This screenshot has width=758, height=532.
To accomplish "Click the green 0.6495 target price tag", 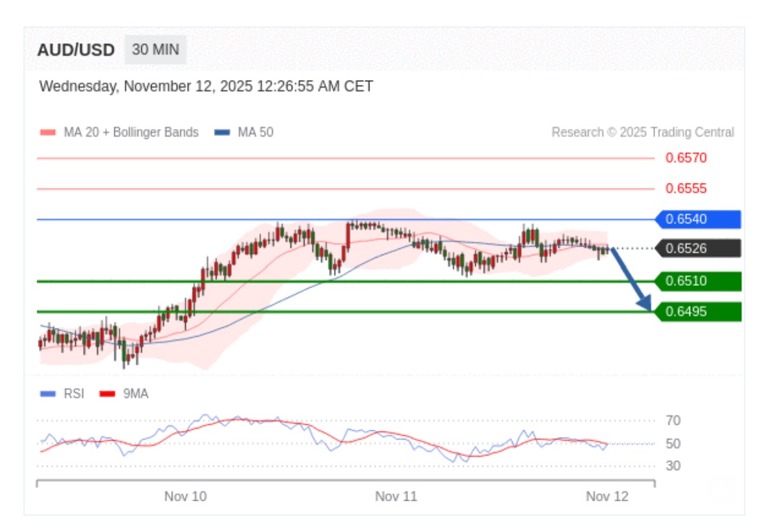I will (698, 312).
